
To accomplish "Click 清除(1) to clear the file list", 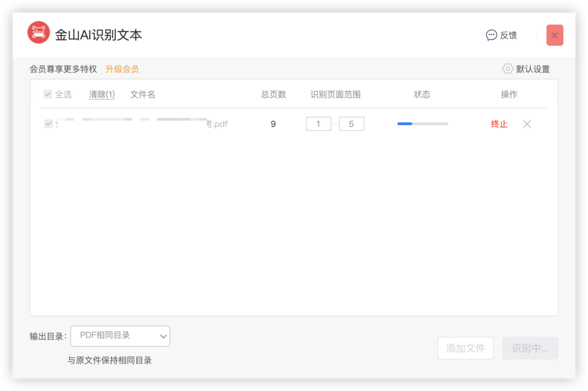I will click(102, 95).
